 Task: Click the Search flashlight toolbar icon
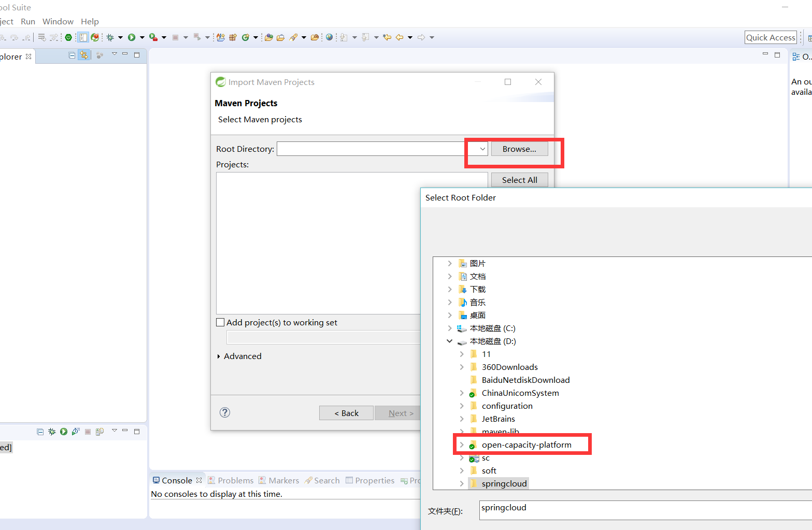(x=293, y=37)
